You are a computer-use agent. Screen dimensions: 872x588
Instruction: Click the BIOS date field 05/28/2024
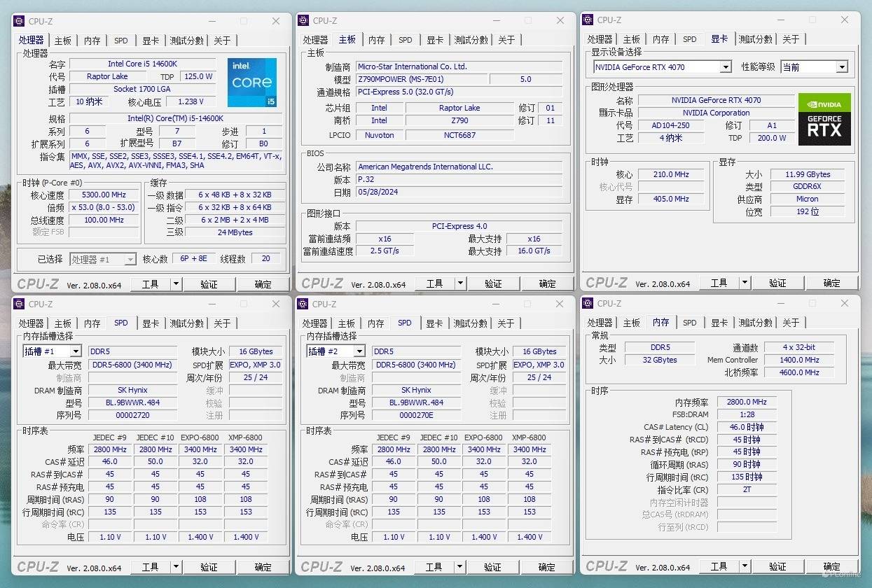pos(459,192)
